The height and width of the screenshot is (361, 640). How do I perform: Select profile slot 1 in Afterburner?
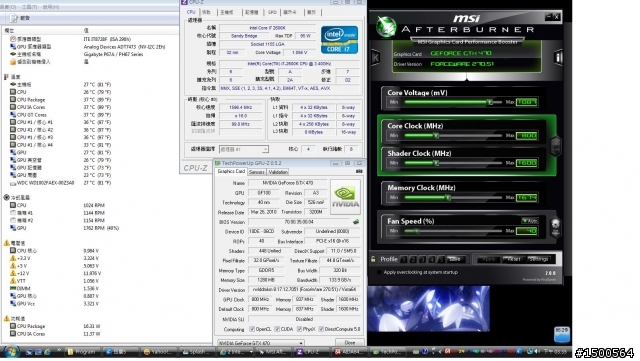pyautogui.click(x=404, y=259)
